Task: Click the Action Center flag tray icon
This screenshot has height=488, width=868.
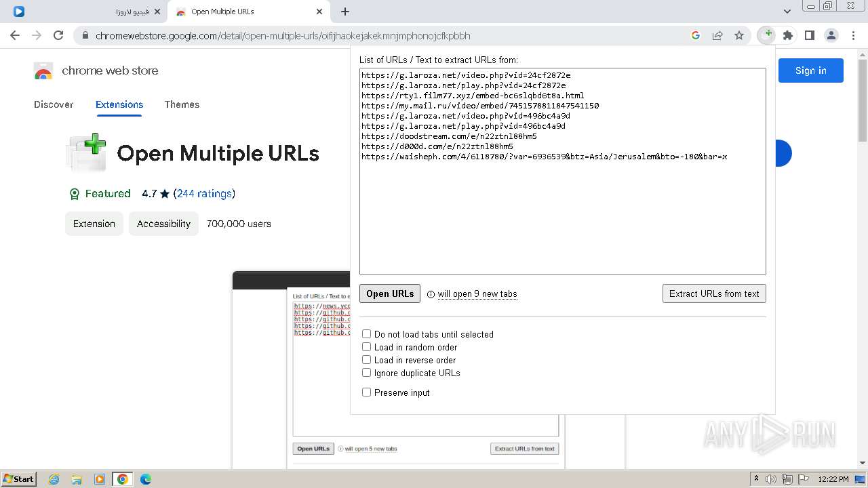Action: point(803,479)
